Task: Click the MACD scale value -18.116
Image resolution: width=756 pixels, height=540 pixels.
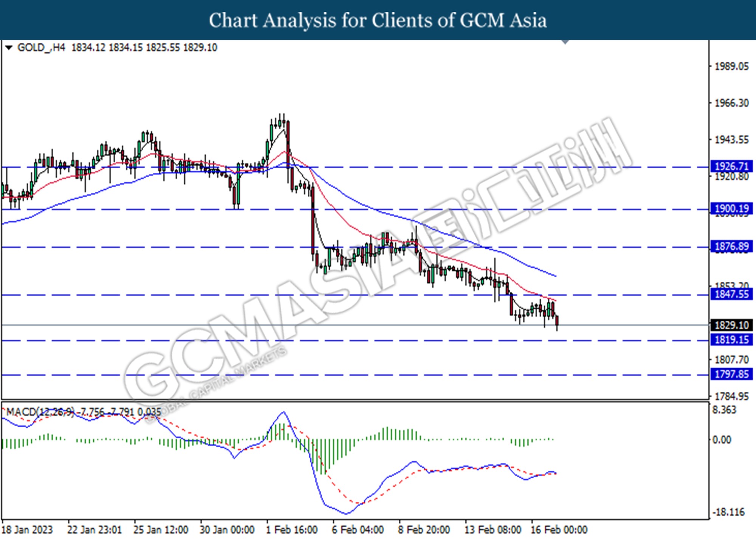Action: (730, 512)
